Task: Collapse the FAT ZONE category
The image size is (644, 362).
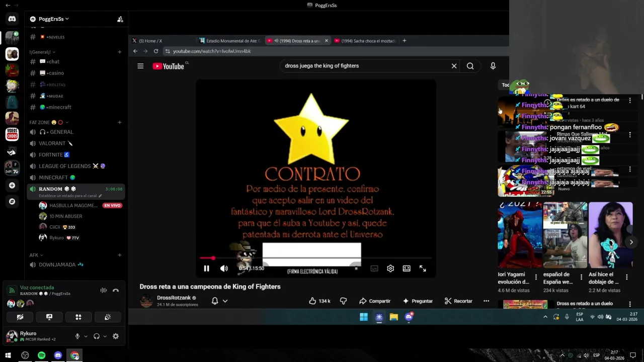Action: click(49, 122)
